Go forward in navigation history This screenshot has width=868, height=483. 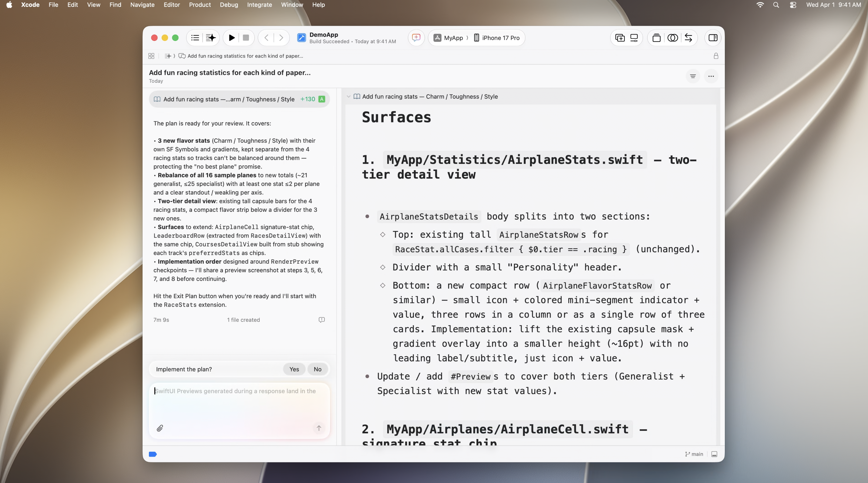281,38
